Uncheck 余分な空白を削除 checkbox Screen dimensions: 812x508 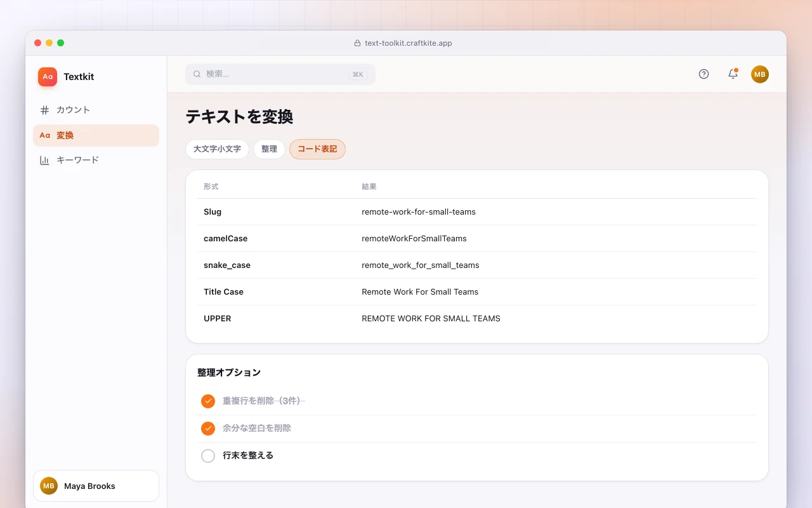tap(208, 429)
